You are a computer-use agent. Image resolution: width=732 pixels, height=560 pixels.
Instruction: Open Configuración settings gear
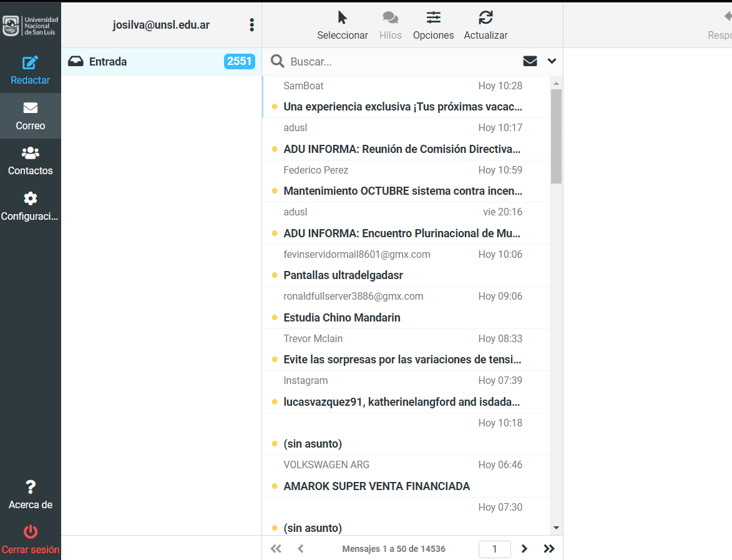(x=31, y=207)
